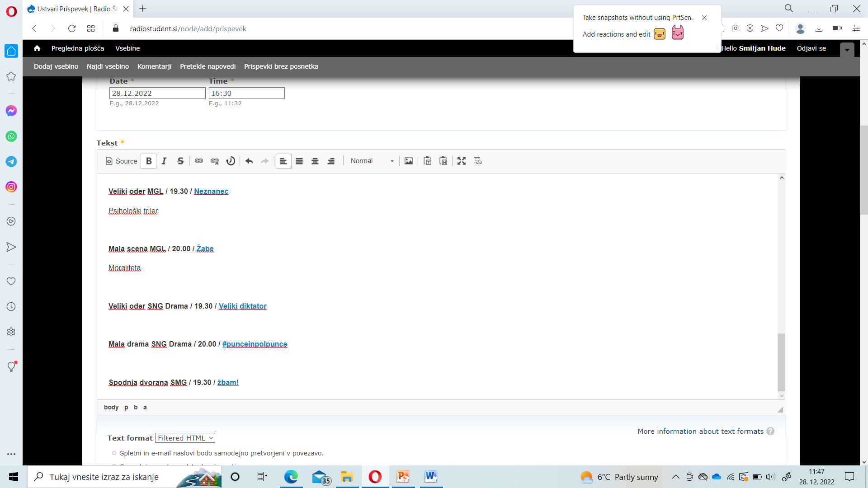868x488 pixels.
Task: Click the insert link icon
Action: point(199,161)
